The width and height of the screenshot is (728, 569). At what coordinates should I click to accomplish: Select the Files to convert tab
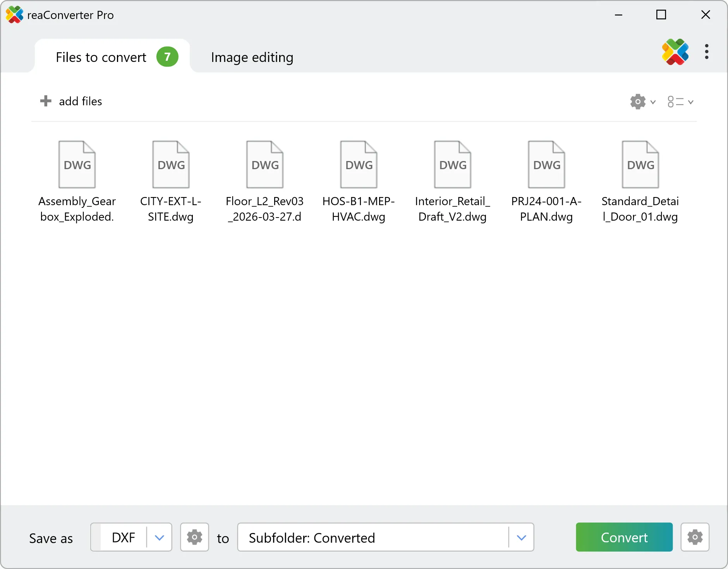click(101, 57)
